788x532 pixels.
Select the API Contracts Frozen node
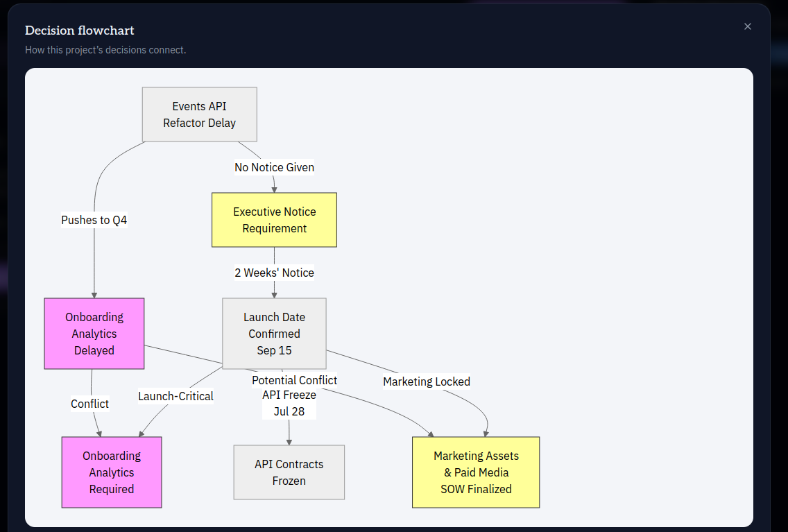click(289, 472)
